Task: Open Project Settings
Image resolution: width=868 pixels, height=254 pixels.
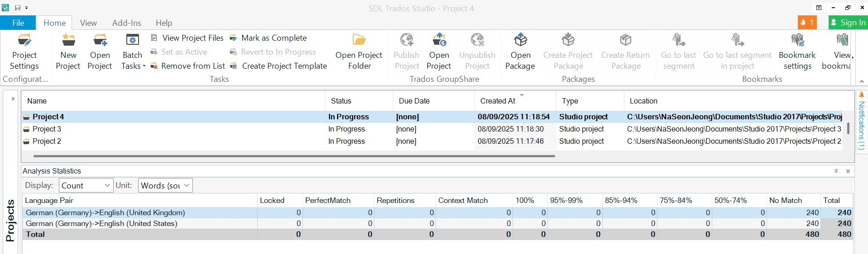Action: [x=24, y=52]
